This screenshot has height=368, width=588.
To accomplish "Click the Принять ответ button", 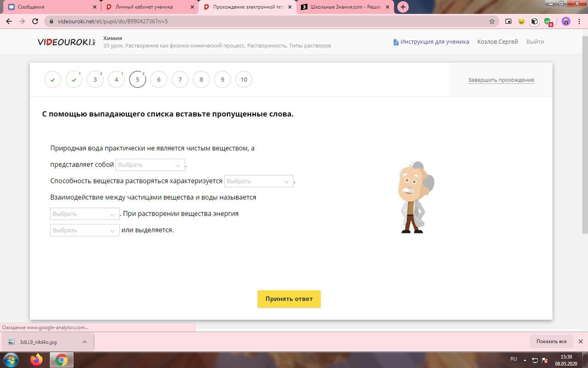I will pos(289,299).
